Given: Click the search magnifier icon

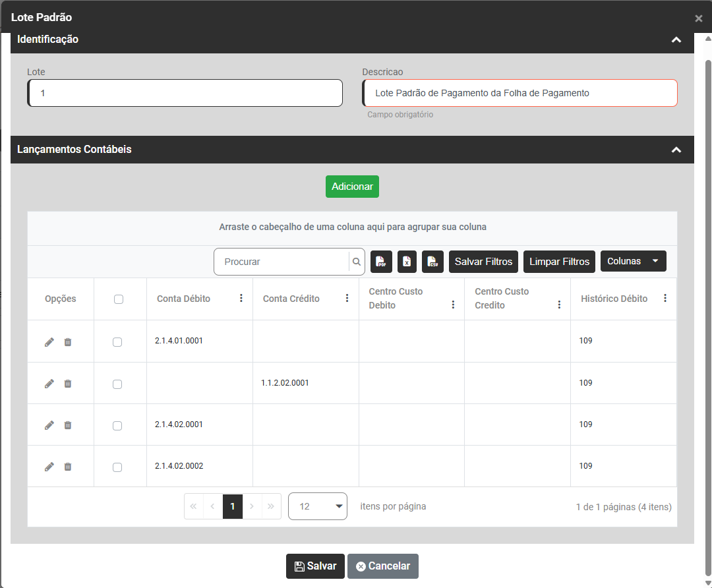Looking at the screenshot, I should click(357, 262).
